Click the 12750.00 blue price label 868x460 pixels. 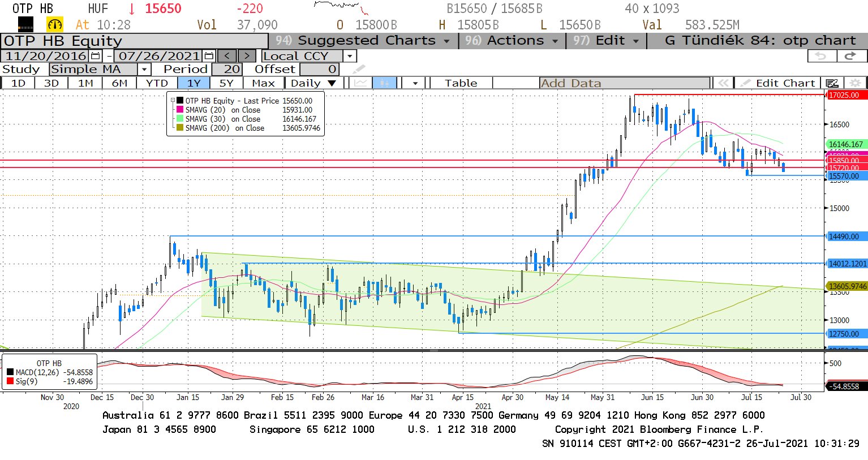tap(846, 334)
